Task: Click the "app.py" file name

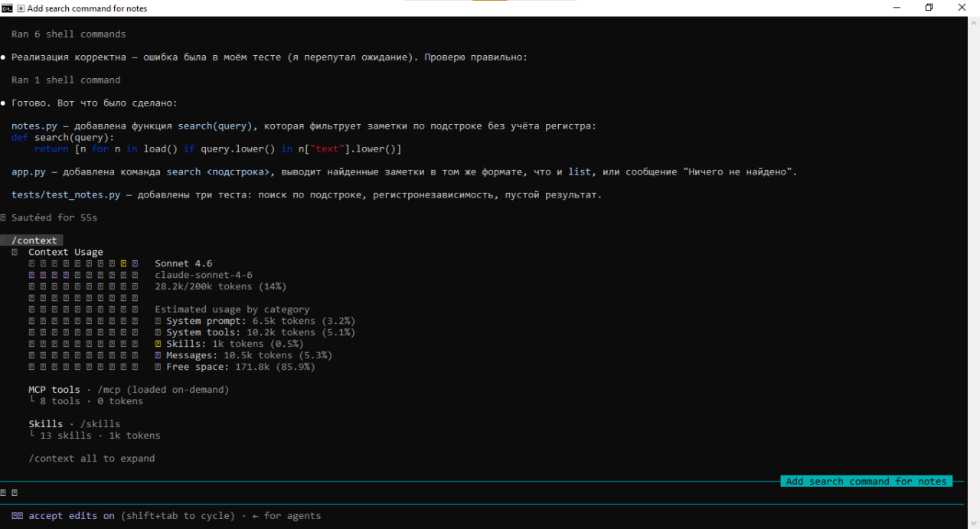Action: click(x=28, y=172)
